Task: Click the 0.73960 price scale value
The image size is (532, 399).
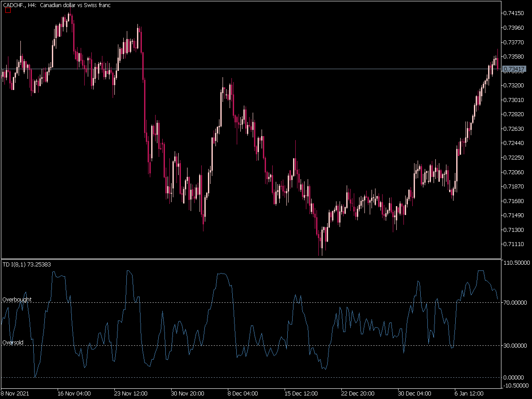Action: tap(514, 27)
